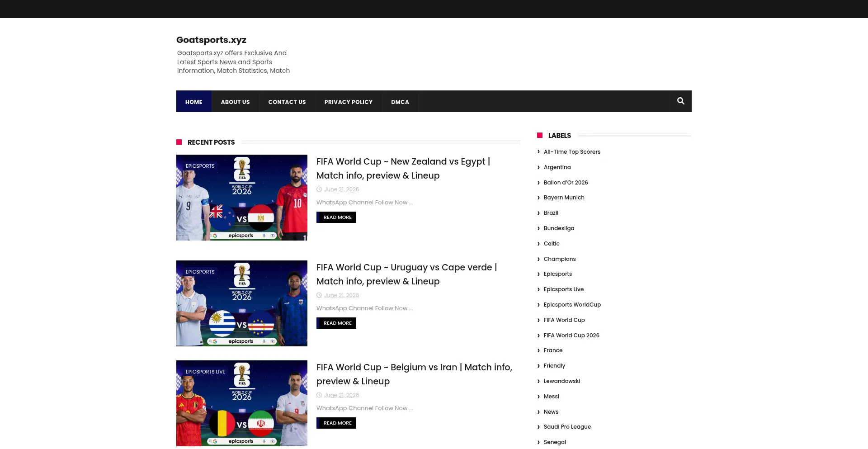The height and width of the screenshot is (449, 868).
Task: Open the Contact Us page
Action: pos(287,102)
